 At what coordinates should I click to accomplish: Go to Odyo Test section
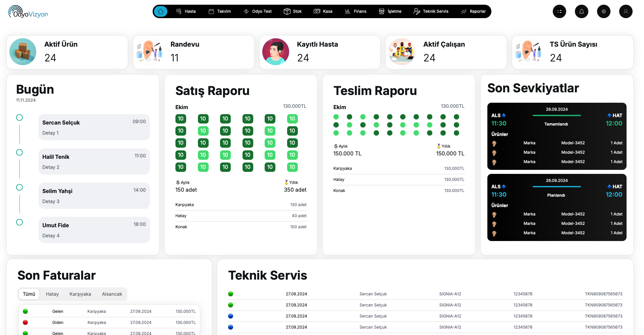pyautogui.click(x=258, y=11)
